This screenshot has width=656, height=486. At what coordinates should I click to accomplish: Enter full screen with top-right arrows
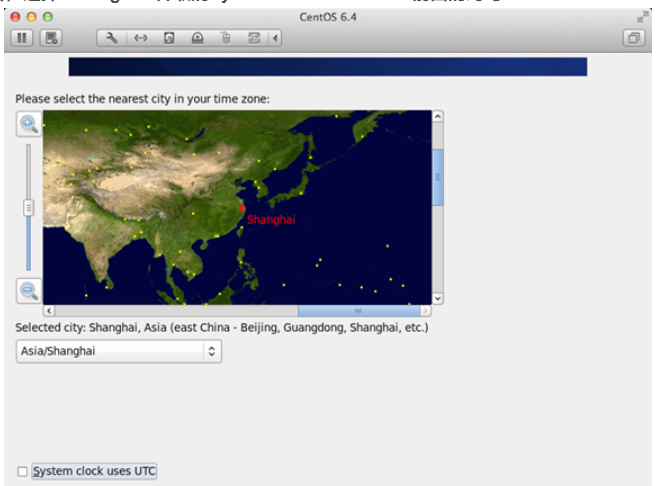click(x=641, y=17)
